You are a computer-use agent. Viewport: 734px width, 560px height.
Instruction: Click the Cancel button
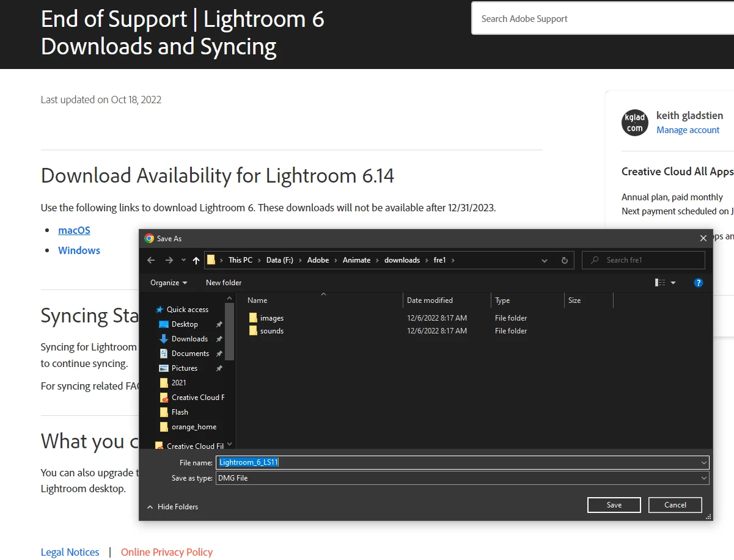tap(675, 505)
